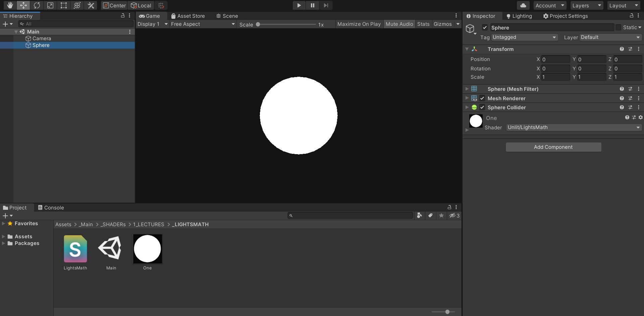Open Main scene options menu
Screen dimensions: 644x316
pos(130,31)
